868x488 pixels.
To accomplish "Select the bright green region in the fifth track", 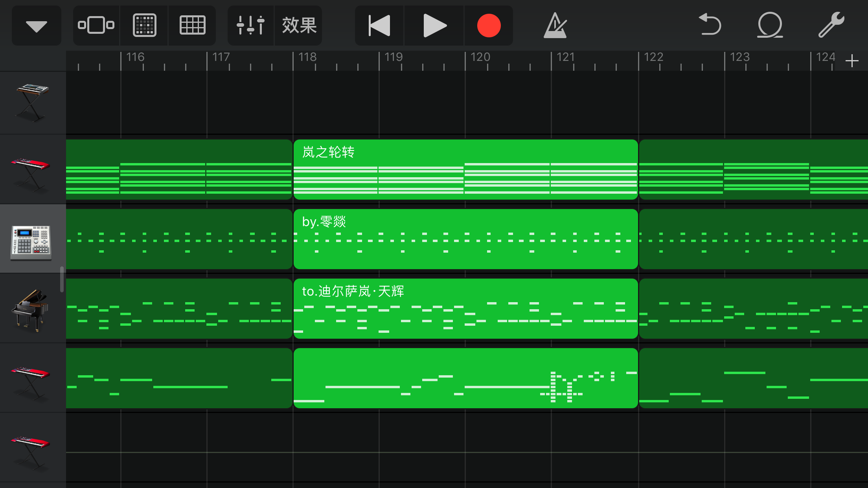I will point(465,378).
